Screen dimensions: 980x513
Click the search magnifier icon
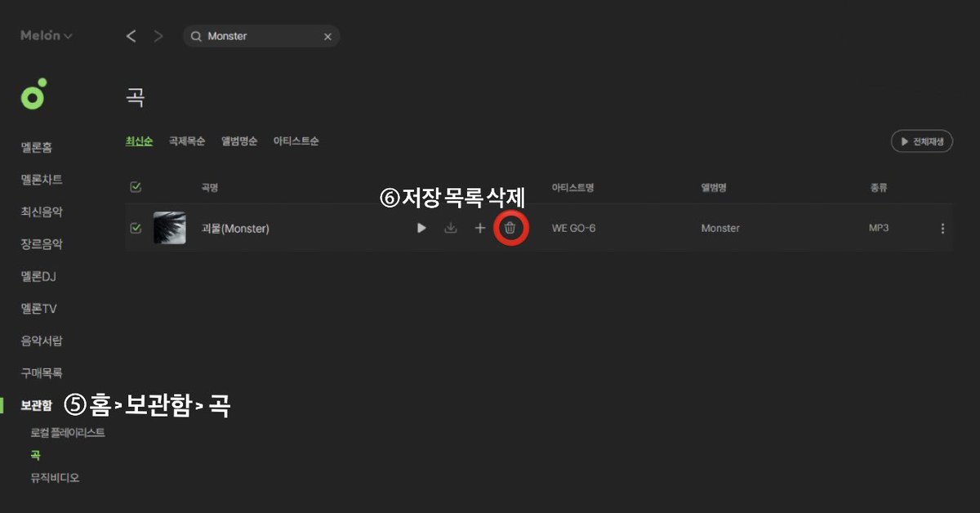coord(197,36)
